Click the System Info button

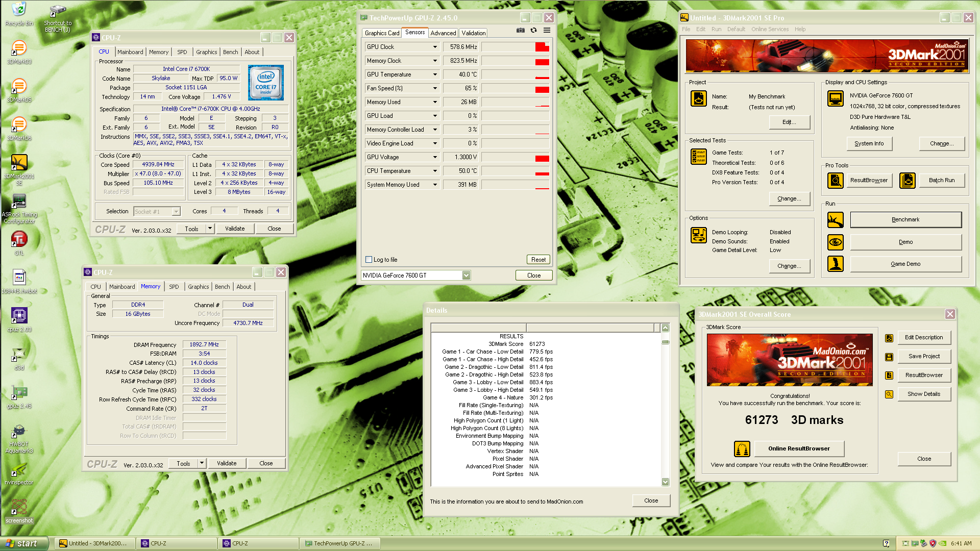[869, 144]
